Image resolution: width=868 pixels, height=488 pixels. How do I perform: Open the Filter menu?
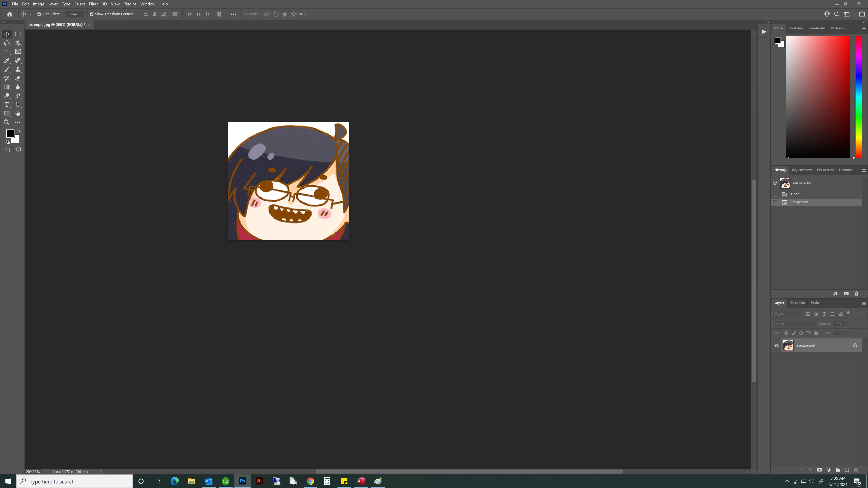pos(93,4)
